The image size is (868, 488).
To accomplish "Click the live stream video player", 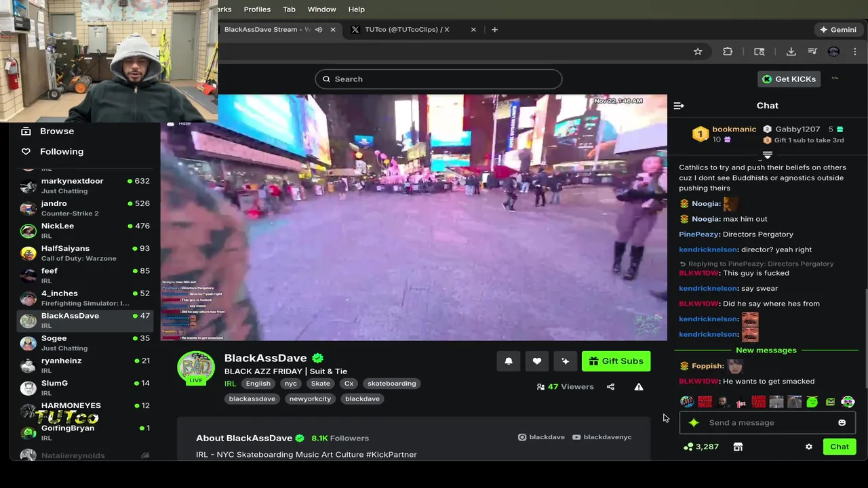I will pyautogui.click(x=414, y=217).
